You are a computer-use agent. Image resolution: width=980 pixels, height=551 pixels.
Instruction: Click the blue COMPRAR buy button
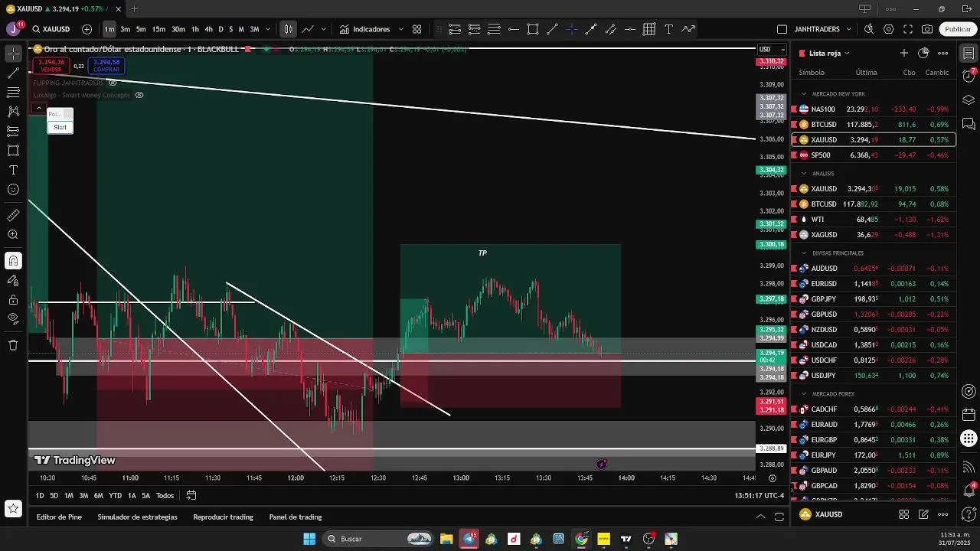click(106, 66)
